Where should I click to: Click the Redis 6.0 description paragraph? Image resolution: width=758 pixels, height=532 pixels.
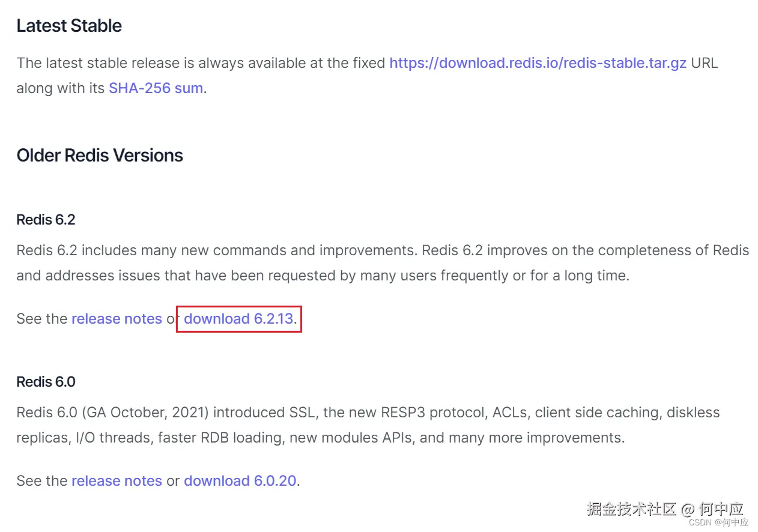pos(368,425)
